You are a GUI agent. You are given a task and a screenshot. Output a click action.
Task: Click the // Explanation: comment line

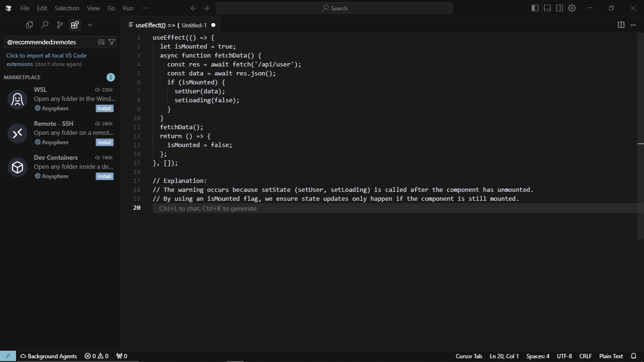pos(180,181)
